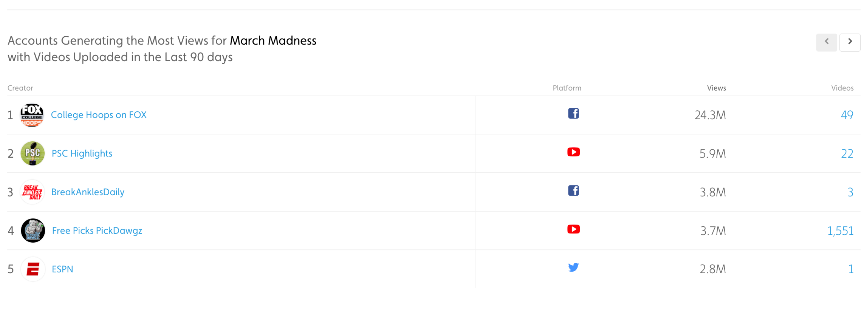
Task: Click the ESPN logo avatar
Action: [33, 269]
